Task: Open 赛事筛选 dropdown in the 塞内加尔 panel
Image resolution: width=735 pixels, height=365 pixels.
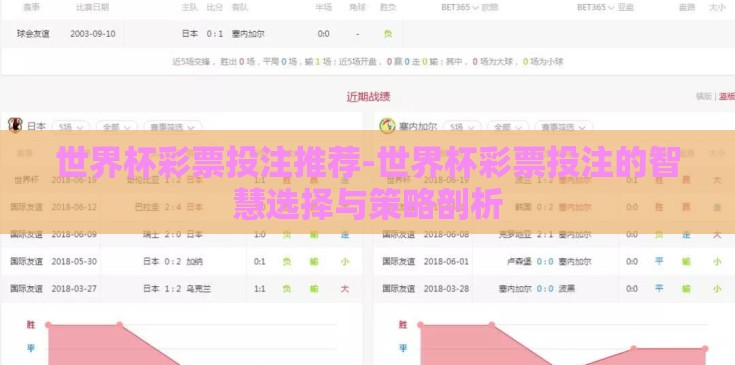Action: coord(564,127)
